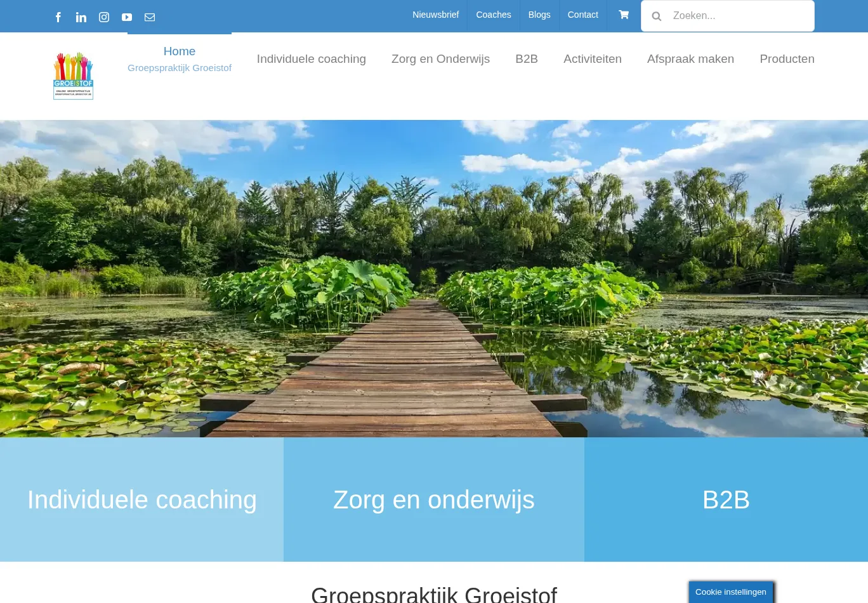868x603 pixels.
Task: Open the YouTube channel icon
Action: pyautogui.click(x=127, y=17)
